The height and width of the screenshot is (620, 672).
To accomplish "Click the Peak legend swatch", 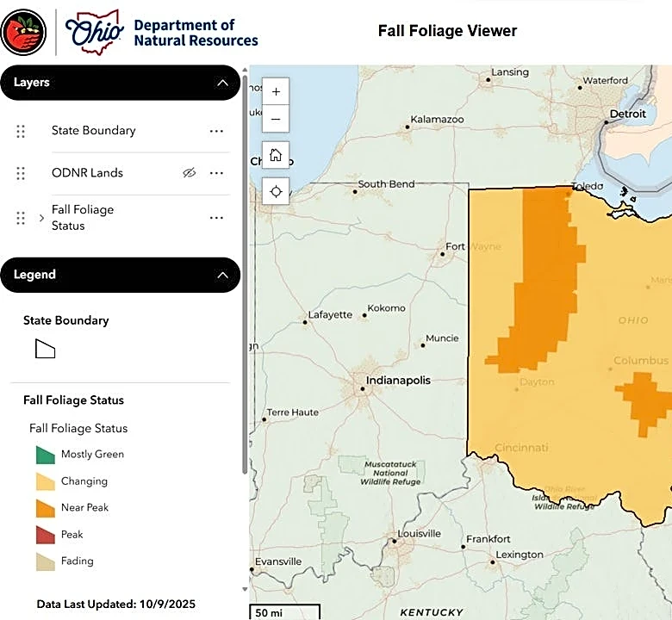I will [x=46, y=535].
